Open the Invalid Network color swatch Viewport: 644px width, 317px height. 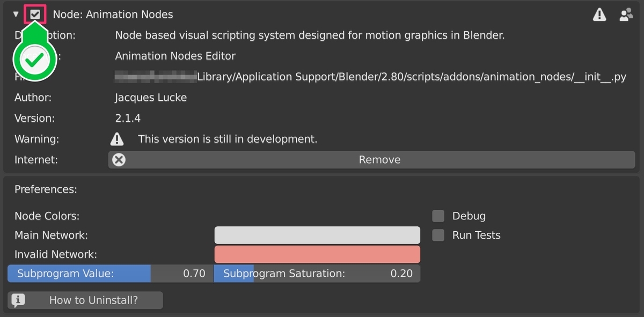coord(317,254)
